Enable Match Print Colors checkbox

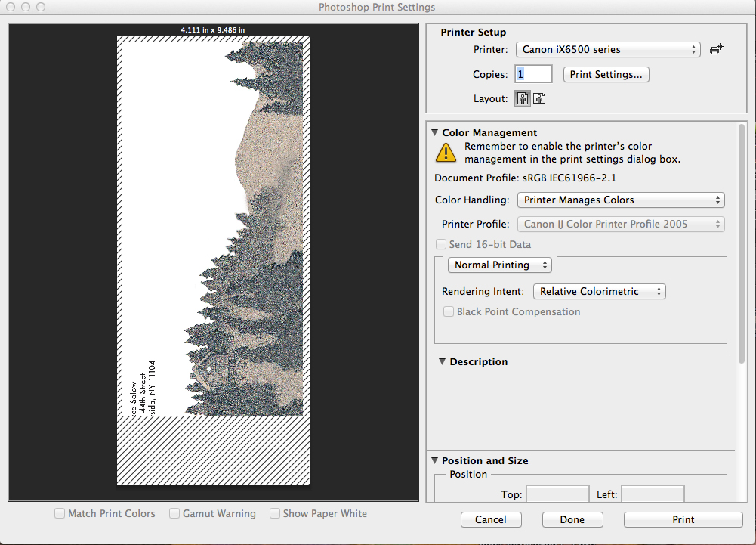60,514
